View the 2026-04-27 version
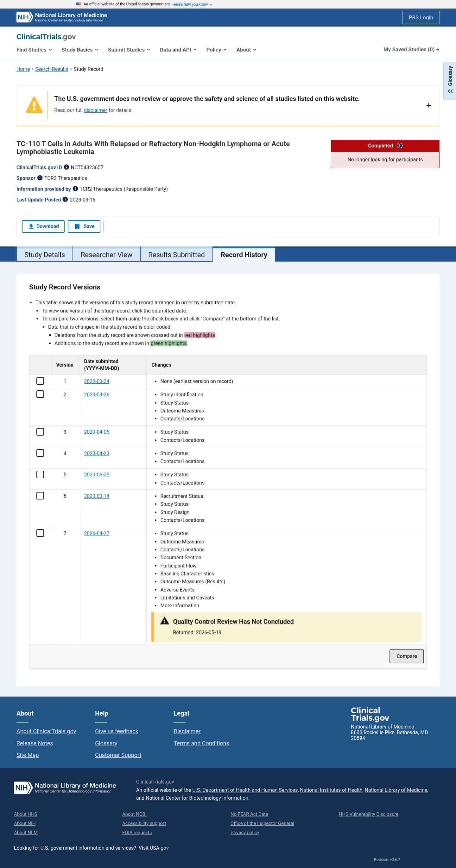This screenshot has height=868, width=456. tap(97, 533)
